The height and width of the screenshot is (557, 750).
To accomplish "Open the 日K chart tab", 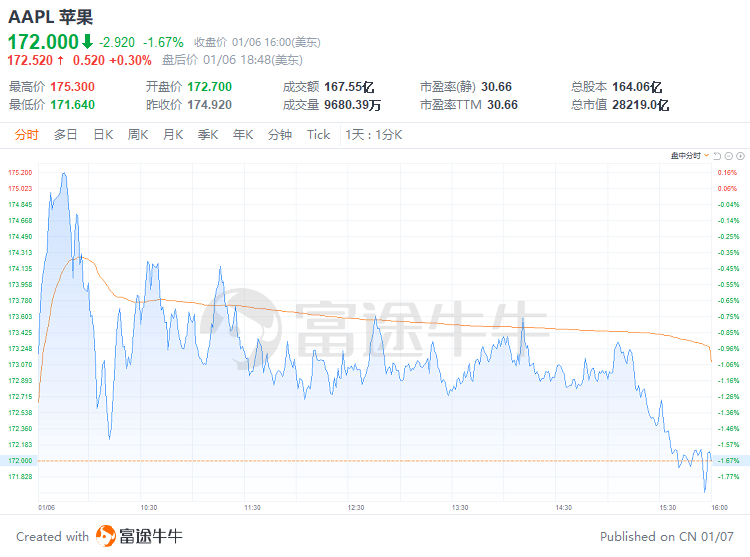I will (x=103, y=135).
